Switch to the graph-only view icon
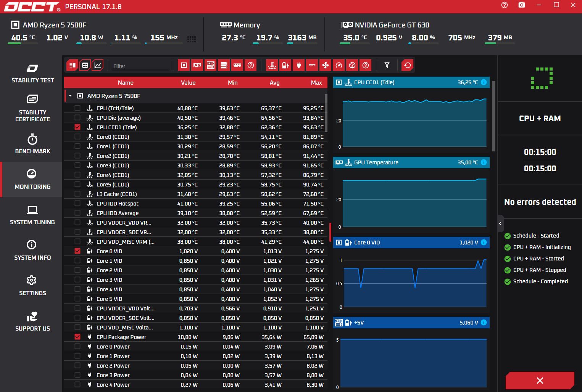Viewport: 582px width, 392px height. pyautogui.click(x=98, y=65)
